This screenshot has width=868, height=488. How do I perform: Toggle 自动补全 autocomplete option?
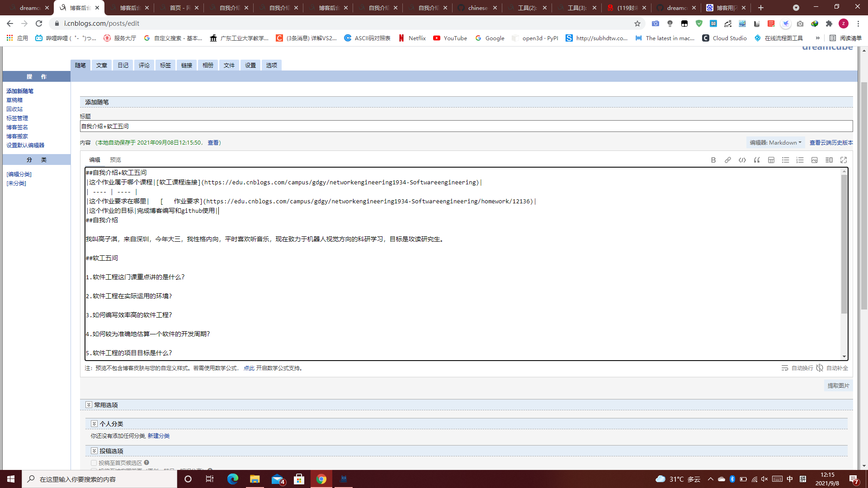(832, 368)
